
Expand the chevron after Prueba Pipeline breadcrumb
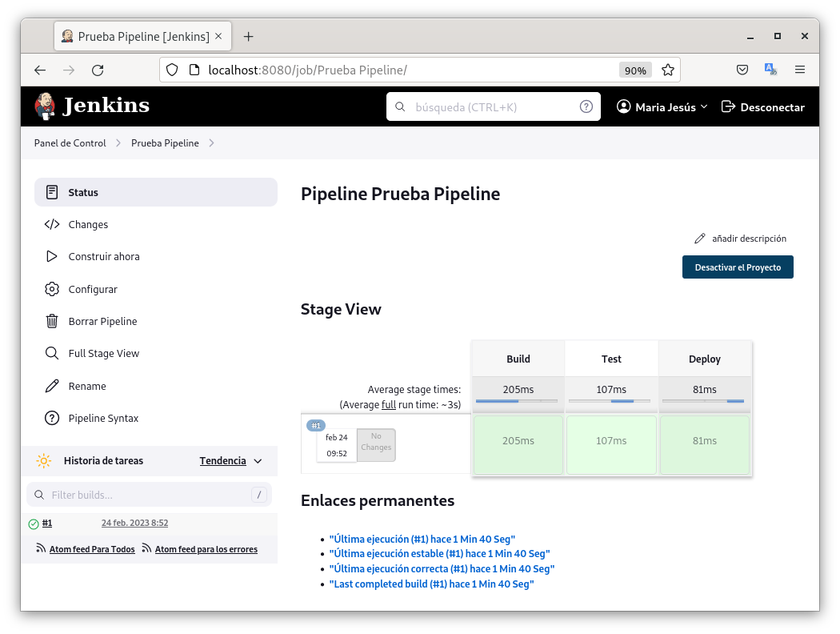[x=211, y=143]
